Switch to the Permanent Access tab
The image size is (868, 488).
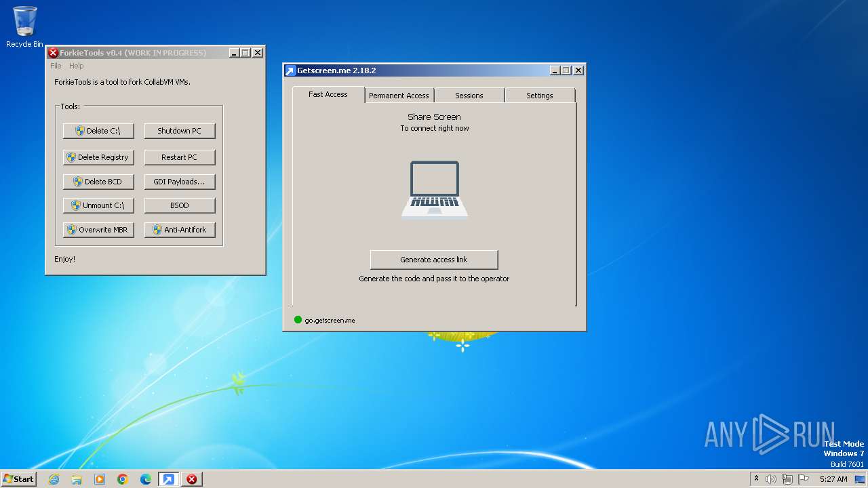(399, 96)
